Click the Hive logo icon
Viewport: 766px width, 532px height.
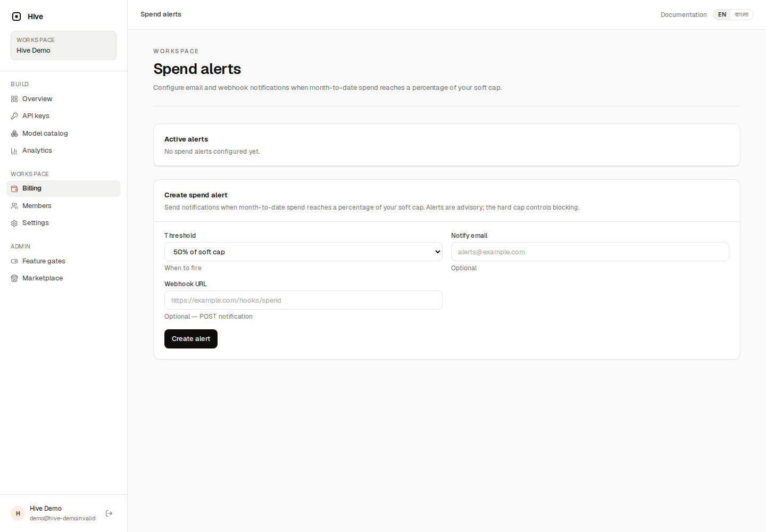point(16,16)
